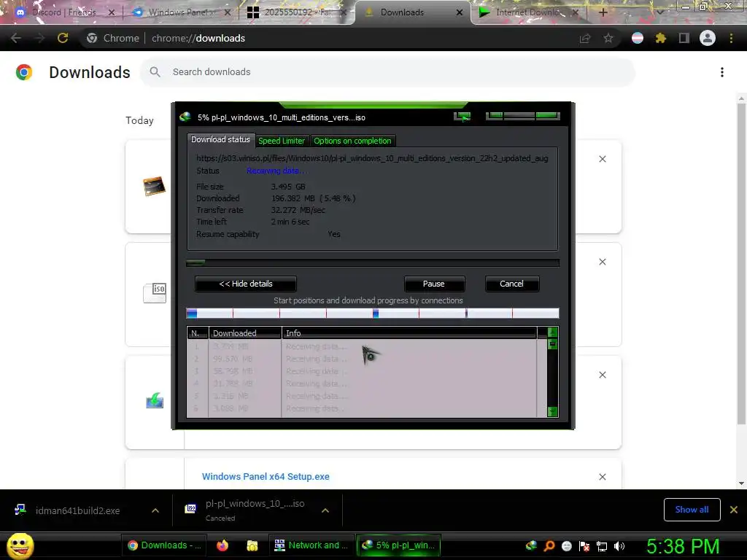Click the striped flag extension icon
The height and width of the screenshot is (560, 747).
pos(638,38)
